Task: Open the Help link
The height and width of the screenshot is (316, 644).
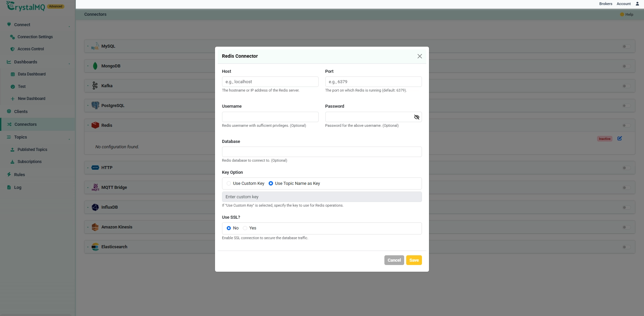Action: (627, 14)
